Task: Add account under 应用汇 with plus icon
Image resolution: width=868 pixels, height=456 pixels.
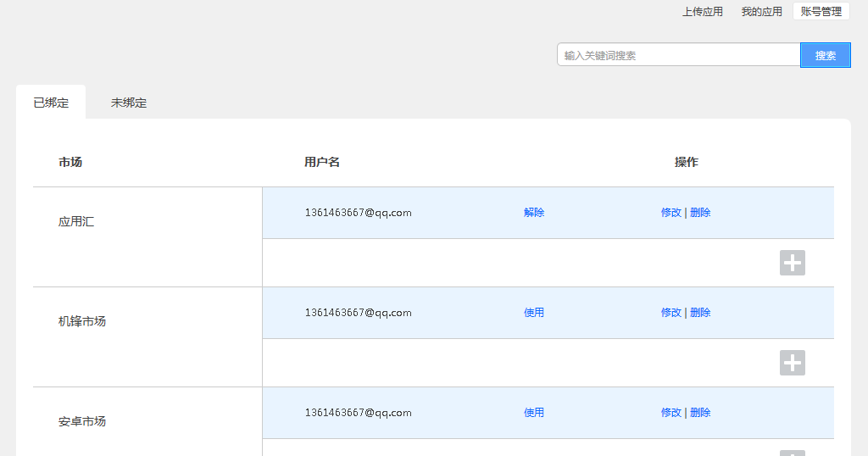Action: point(793,263)
